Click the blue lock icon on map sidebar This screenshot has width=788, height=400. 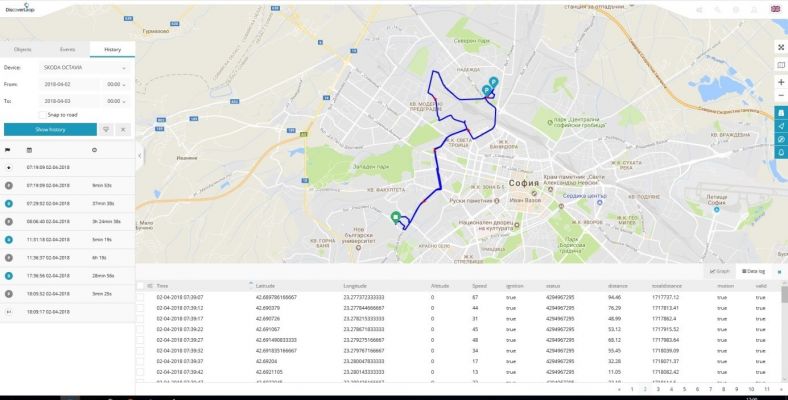coord(781,113)
